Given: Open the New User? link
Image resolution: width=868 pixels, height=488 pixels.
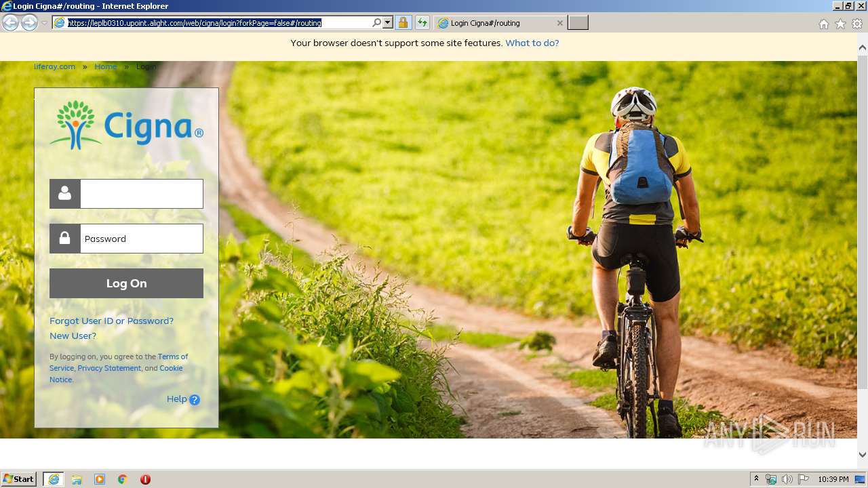Looking at the screenshot, I should click(73, 335).
